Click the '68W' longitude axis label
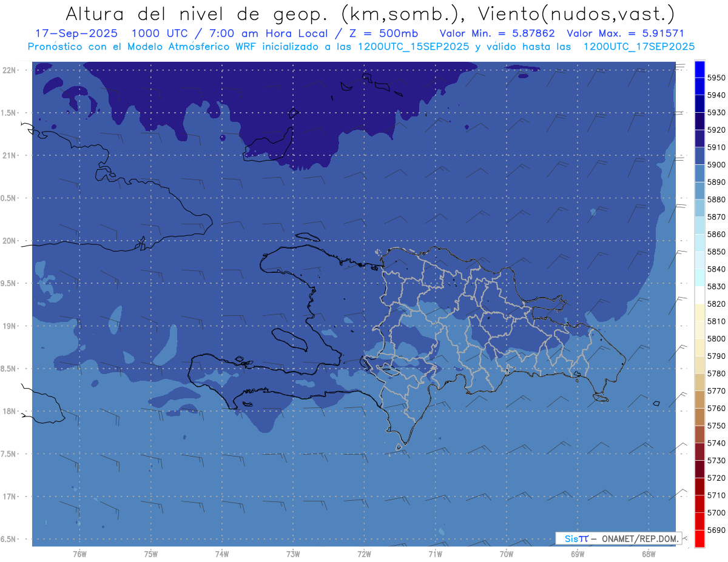The height and width of the screenshot is (562, 728). click(648, 554)
